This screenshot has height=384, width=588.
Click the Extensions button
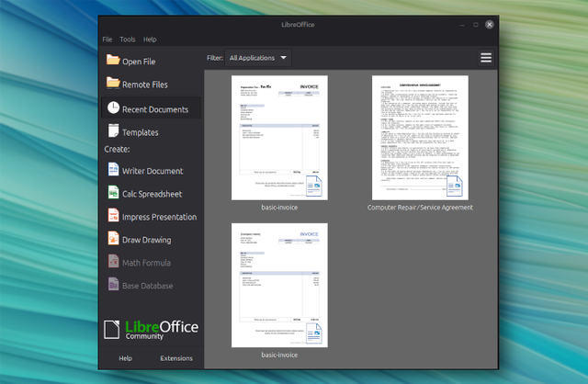click(176, 358)
